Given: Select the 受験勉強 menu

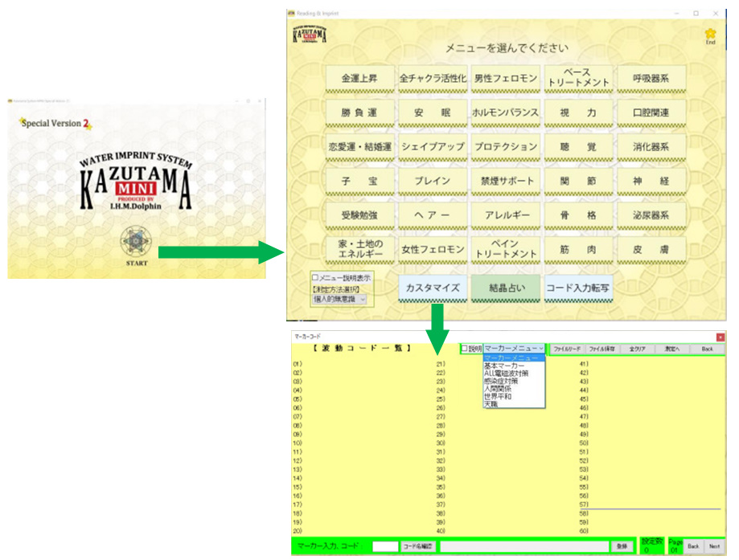Looking at the screenshot, I should tap(359, 215).
